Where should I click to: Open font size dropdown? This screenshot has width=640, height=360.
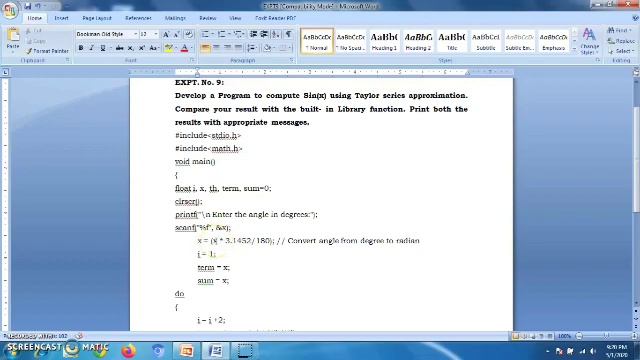156,34
